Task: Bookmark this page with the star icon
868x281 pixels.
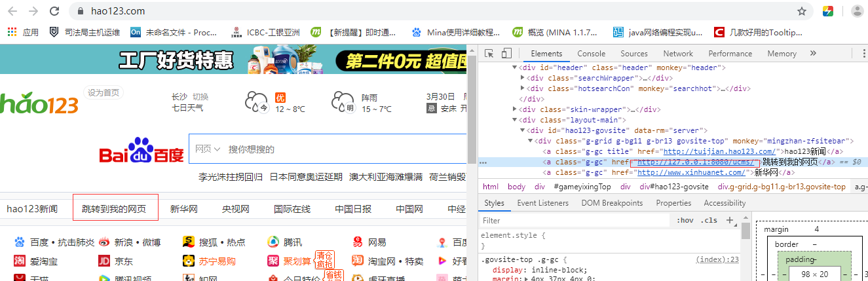Action: coord(801,11)
